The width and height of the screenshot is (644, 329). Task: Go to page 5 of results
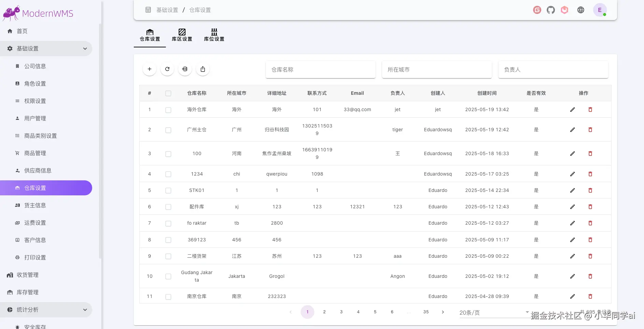pyautogui.click(x=375, y=312)
